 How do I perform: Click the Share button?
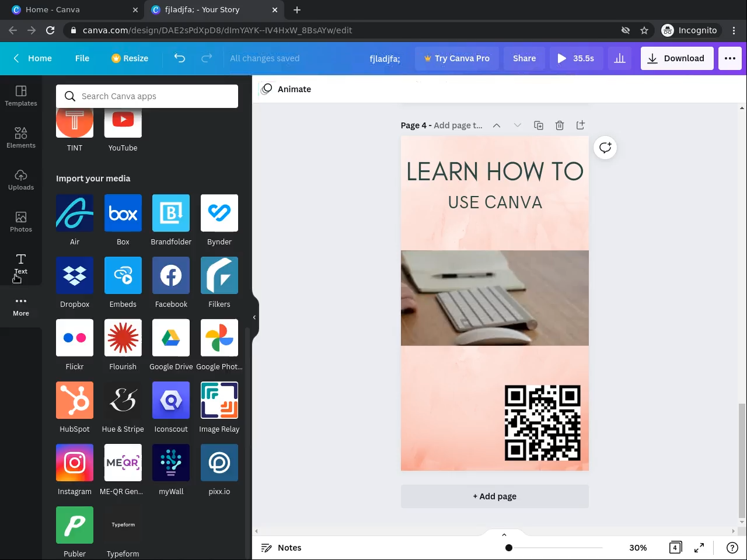pyautogui.click(x=524, y=58)
